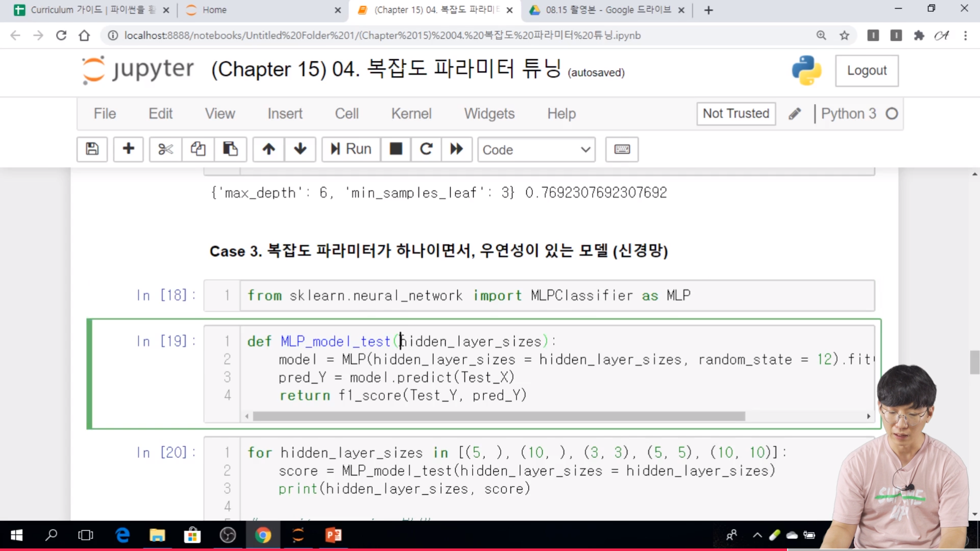Move selected cell down arrow
The height and width of the screenshot is (551, 980).
300,149
